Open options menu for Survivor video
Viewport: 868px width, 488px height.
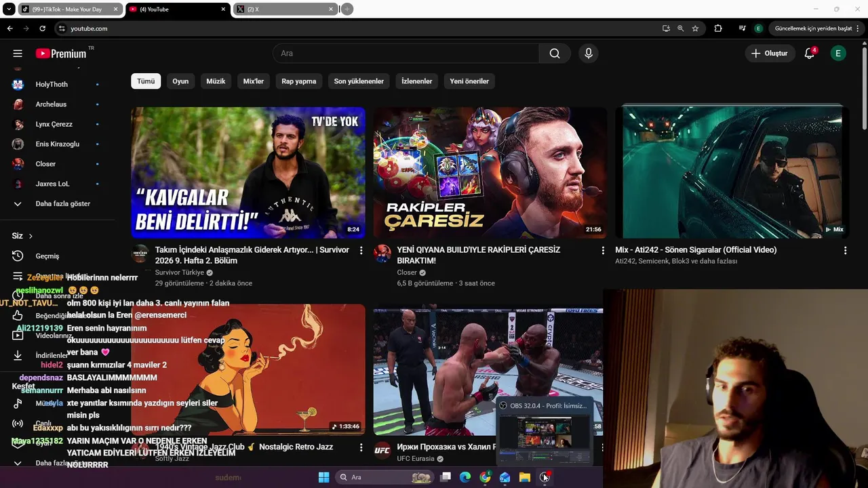click(x=361, y=251)
